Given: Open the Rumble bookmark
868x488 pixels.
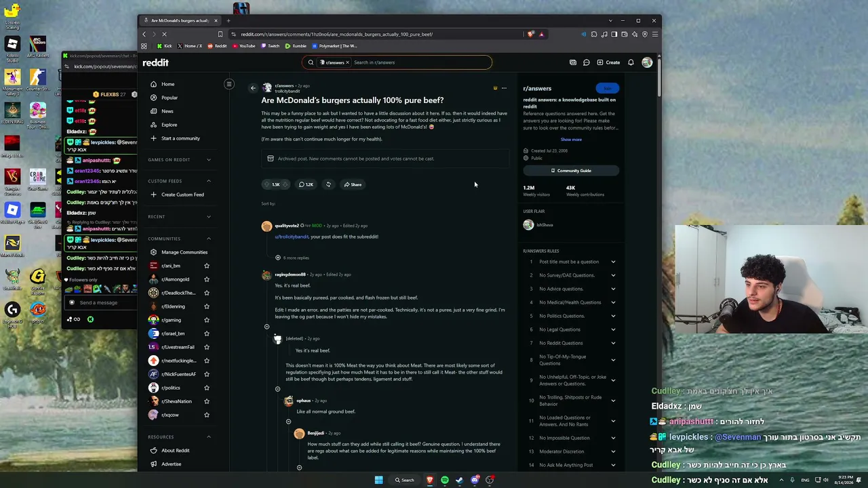Looking at the screenshot, I should click(296, 46).
